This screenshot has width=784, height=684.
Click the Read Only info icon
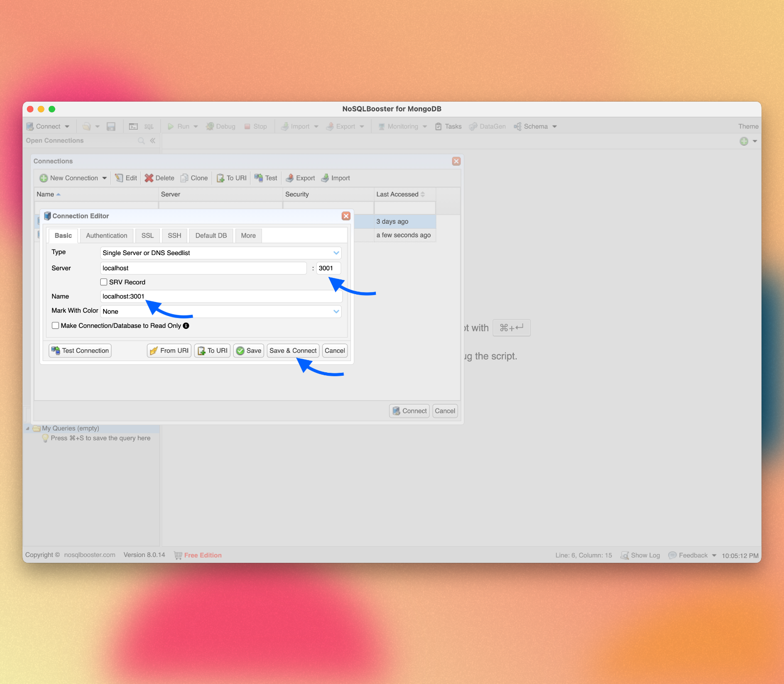pyautogui.click(x=186, y=326)
